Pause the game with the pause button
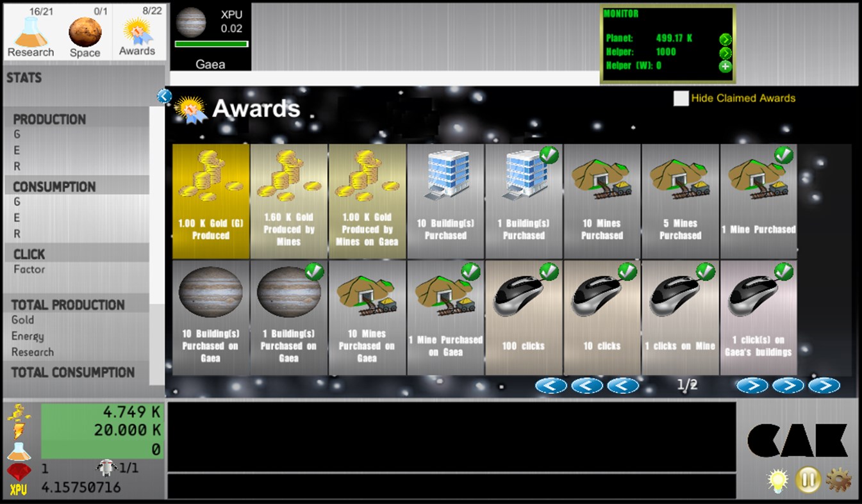The height and width of the screenshot is (504, 862). [809, 480]
